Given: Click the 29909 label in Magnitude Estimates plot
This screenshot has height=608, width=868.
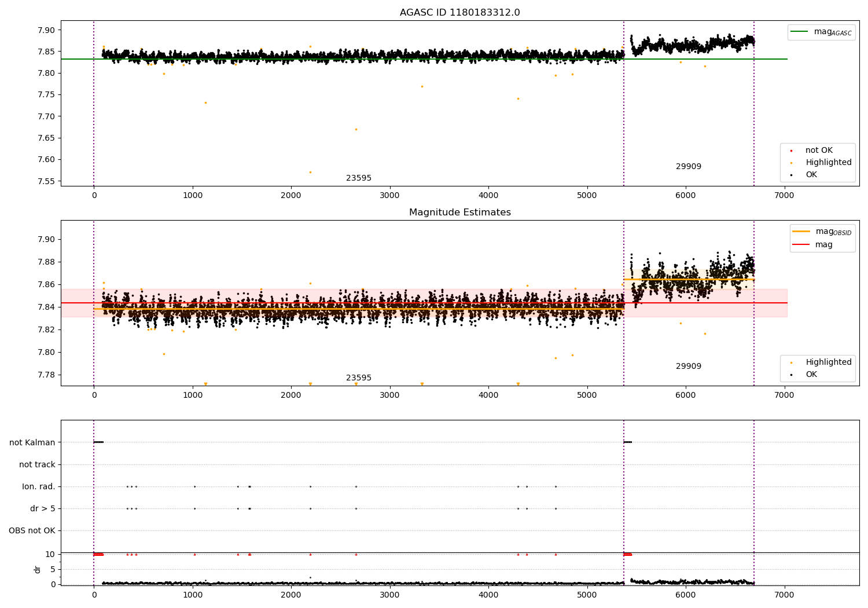Looking at the screenshot, I should 689,367.
